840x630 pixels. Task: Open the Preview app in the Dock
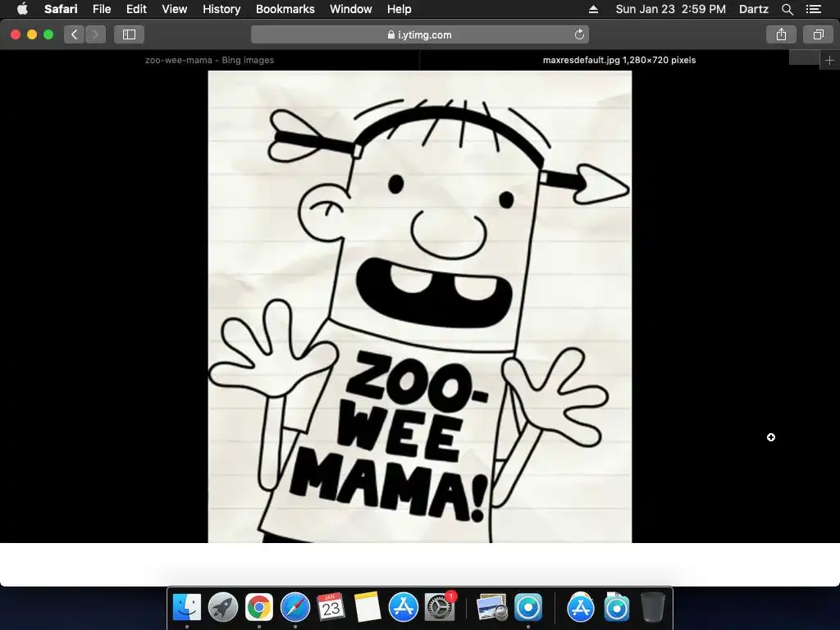(492, 608)
